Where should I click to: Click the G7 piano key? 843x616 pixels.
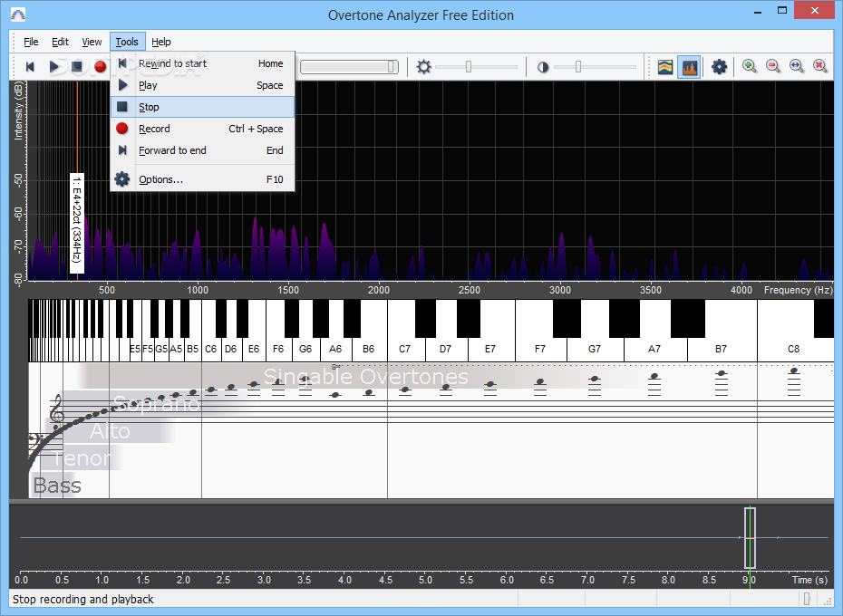[x=595, y=349]
